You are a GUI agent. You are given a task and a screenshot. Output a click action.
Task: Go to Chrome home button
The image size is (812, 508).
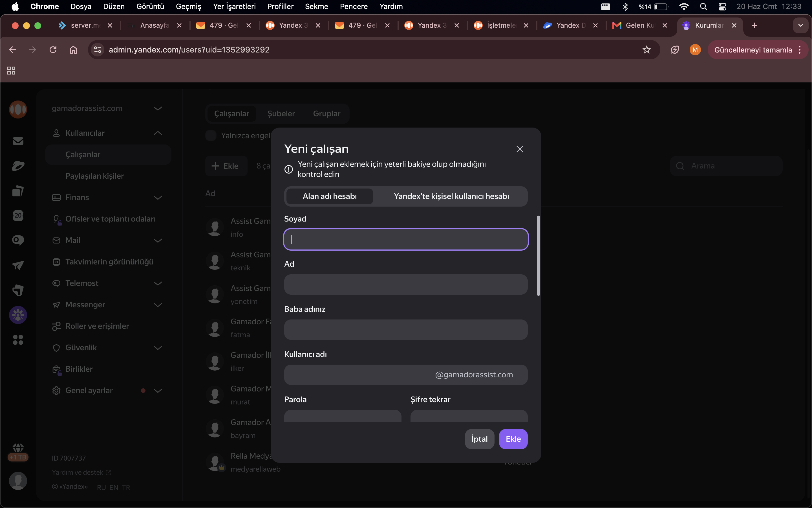[73, 50]
